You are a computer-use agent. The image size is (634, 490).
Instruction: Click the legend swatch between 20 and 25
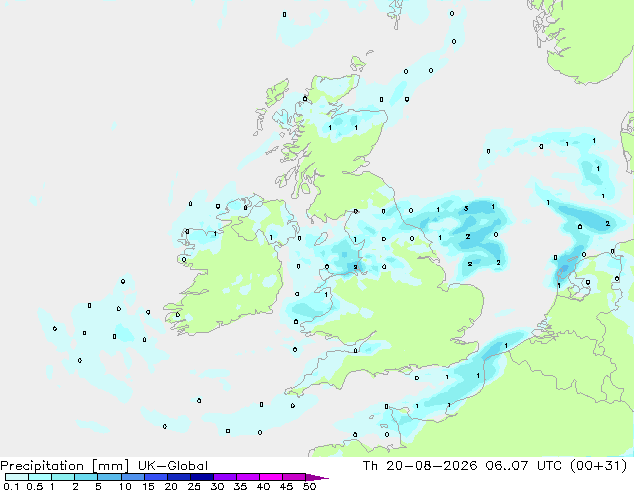coord(179,477)
